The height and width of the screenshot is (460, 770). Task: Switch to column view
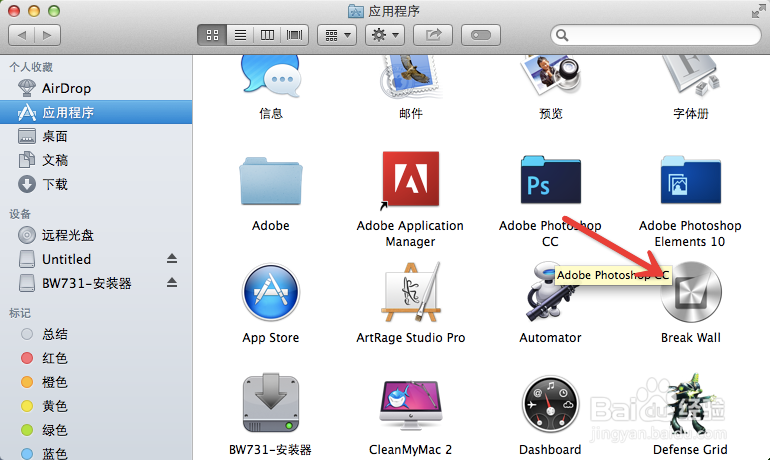tap(267, 35)
